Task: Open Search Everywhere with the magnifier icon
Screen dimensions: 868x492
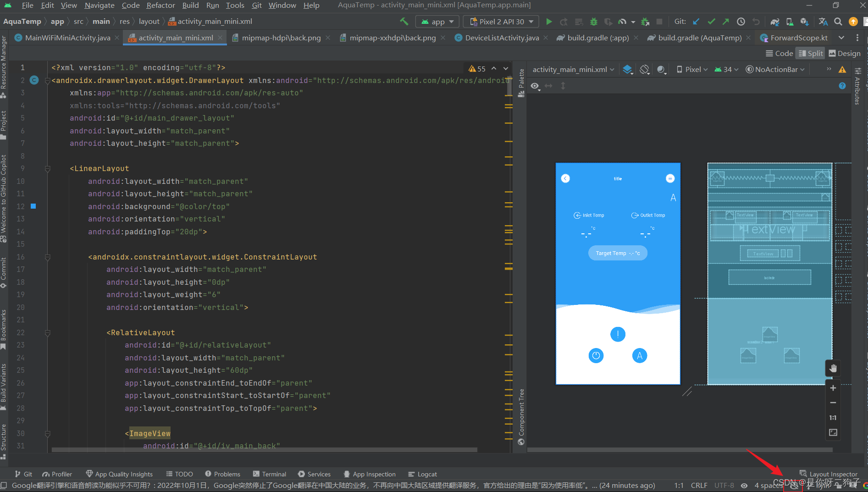Action: click(x=838, y=21)
